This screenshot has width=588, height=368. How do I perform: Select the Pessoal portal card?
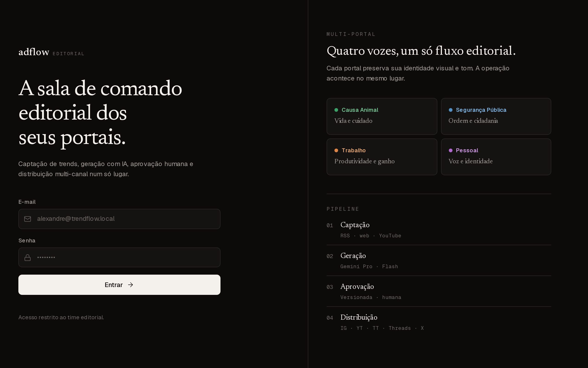(496, 157)
